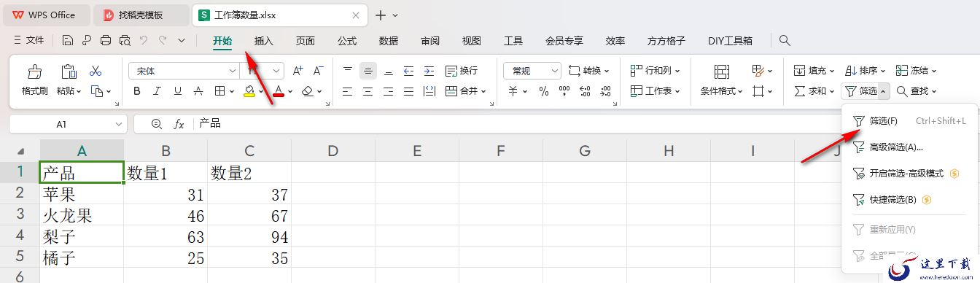Click the Redo arrow icon
980x283 pixels.
[163, 41]
